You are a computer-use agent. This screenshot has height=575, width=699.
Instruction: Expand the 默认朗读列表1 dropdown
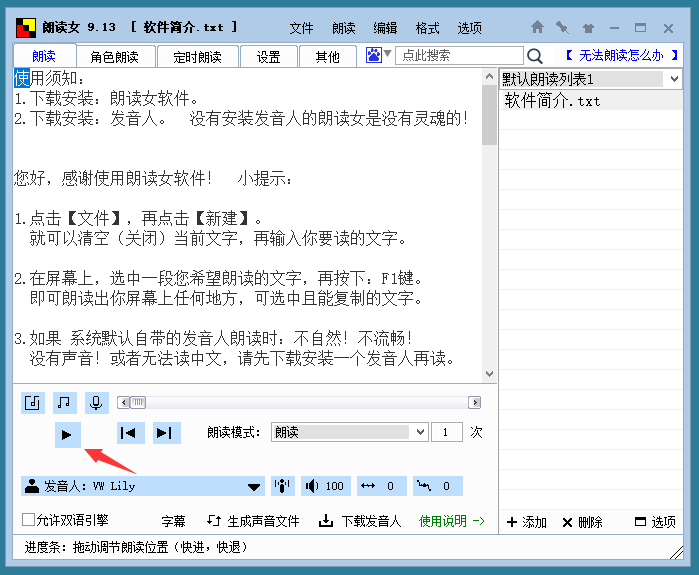click(591, 79)
